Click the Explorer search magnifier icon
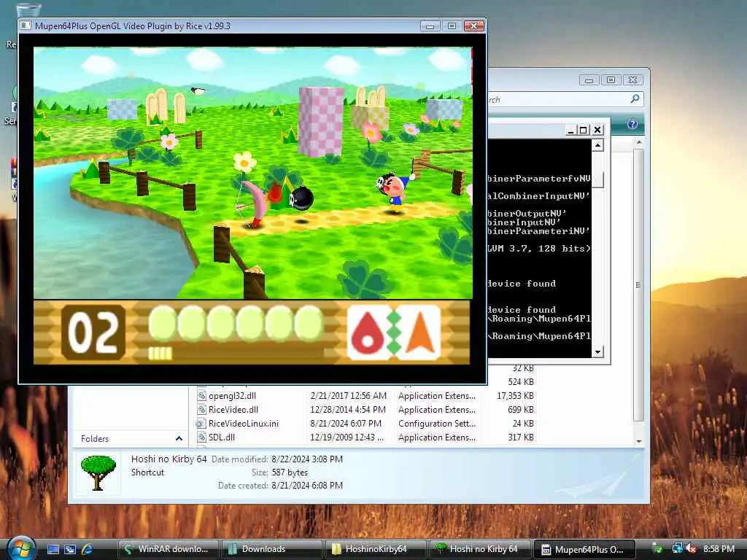 (x=635, y=99)
